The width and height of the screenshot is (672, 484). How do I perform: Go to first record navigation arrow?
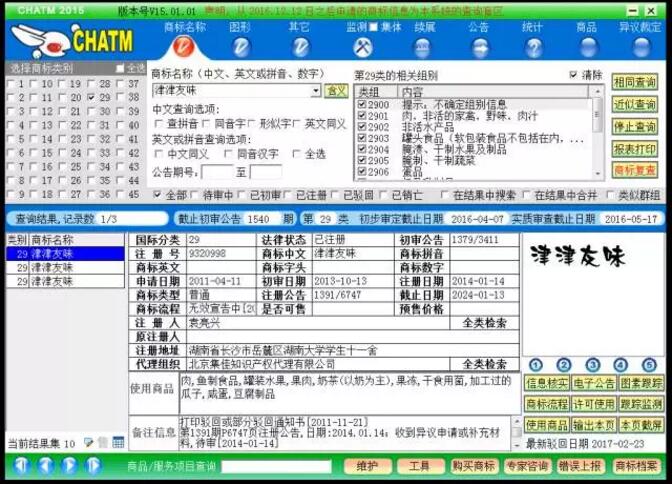coord(19,466)
